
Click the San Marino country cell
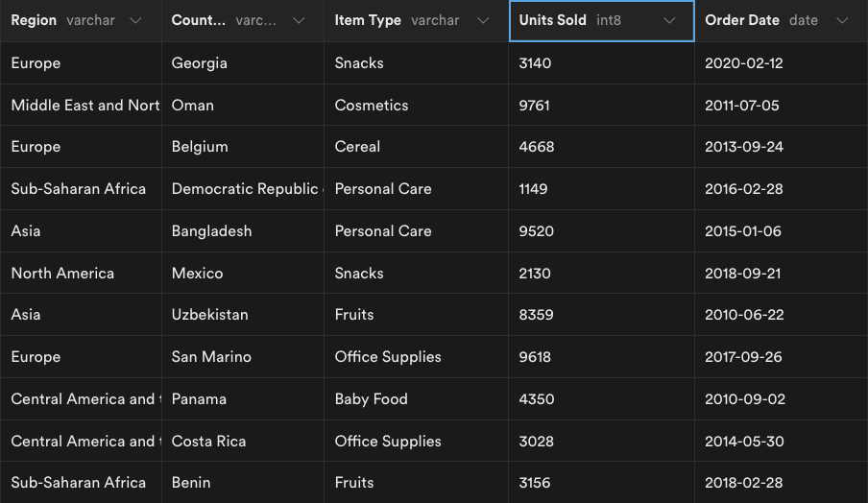pos(243,356)
